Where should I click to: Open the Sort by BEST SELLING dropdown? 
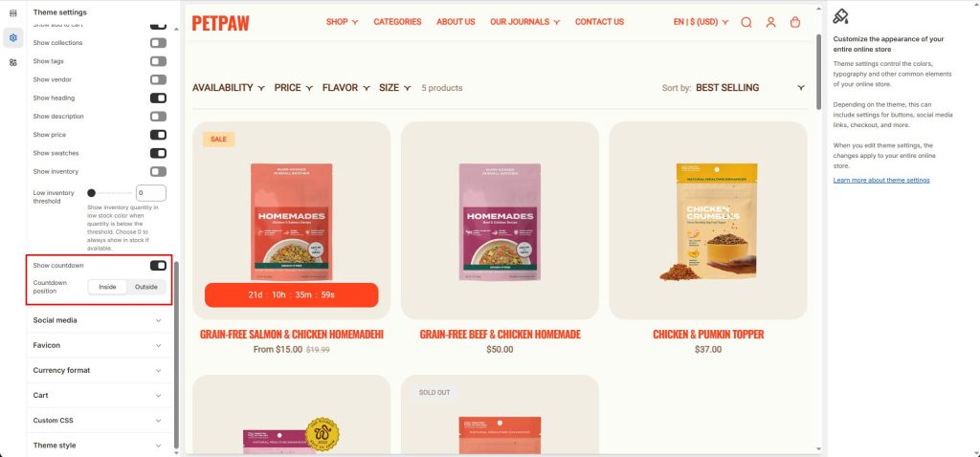(x=750, y=87)
